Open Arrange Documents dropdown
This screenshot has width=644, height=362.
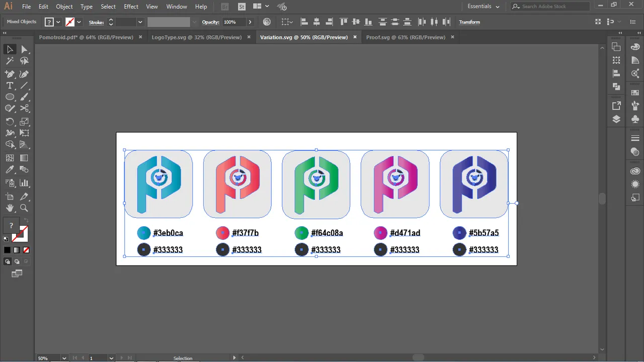click(x=261, y=7)
